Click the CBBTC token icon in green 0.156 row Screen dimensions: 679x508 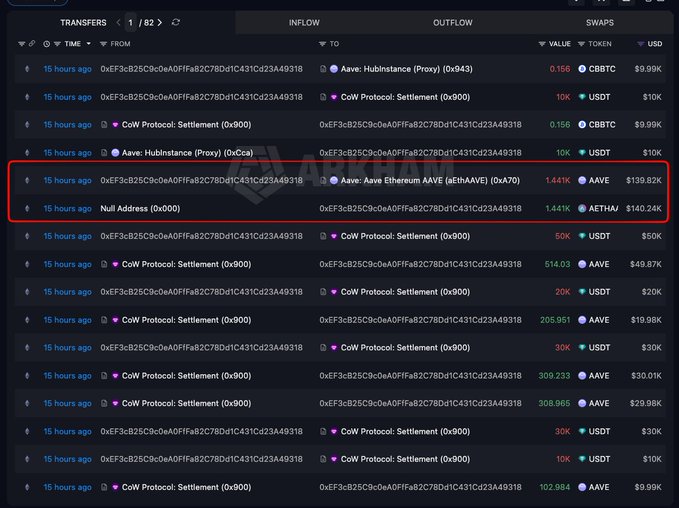(582, 125)
